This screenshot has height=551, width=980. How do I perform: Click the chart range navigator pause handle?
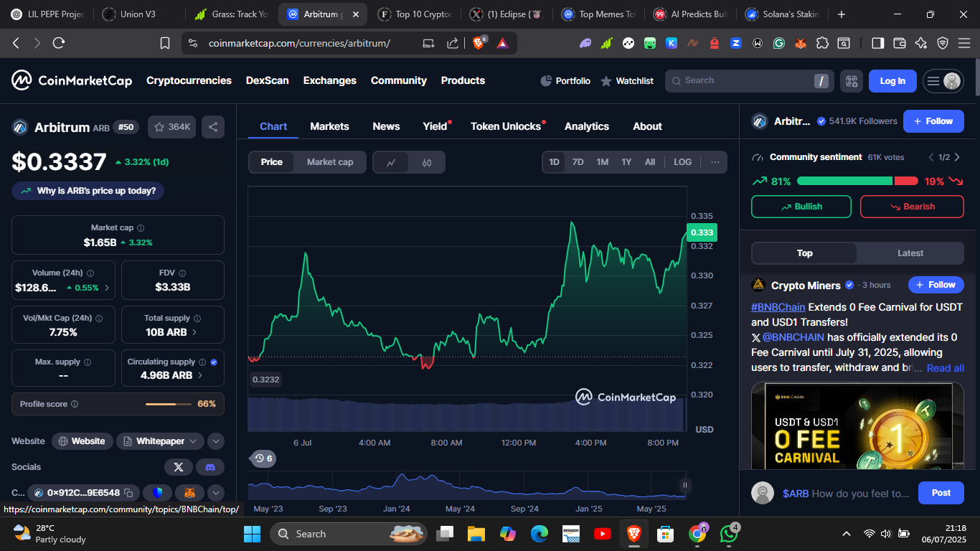pos(685,485)
